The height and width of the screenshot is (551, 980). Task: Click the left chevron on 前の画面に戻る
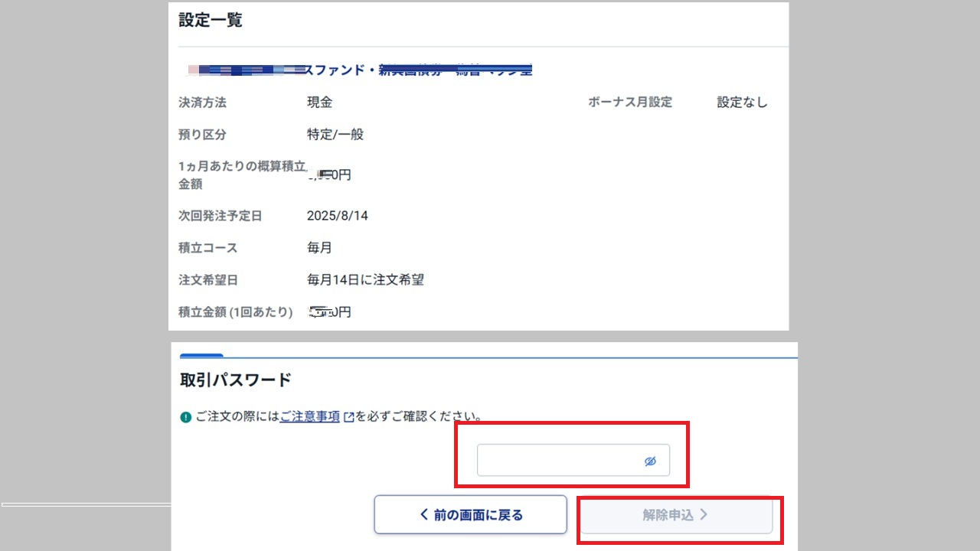point(424,515)
